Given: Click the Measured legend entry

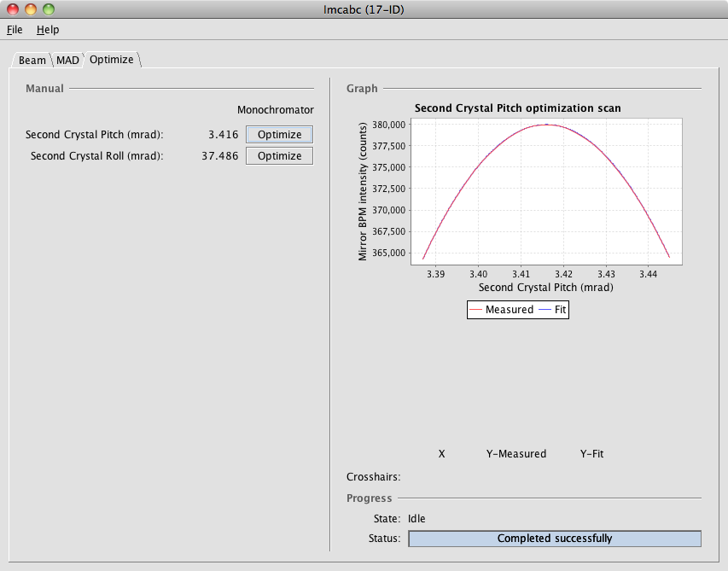Looking at the screenshot, I should coord(502,310).
